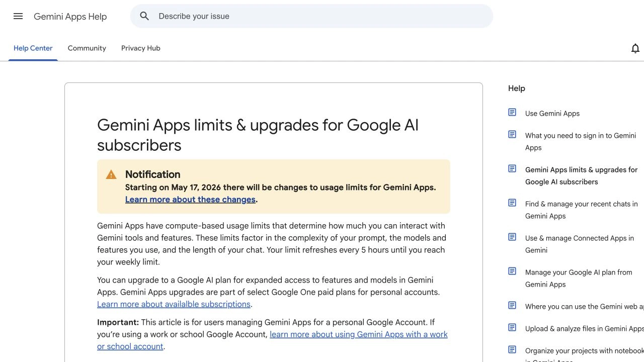Click article icon beside Manage your Google AI plan
Viewport: 644px width, 362px height.
pos(512,271)
